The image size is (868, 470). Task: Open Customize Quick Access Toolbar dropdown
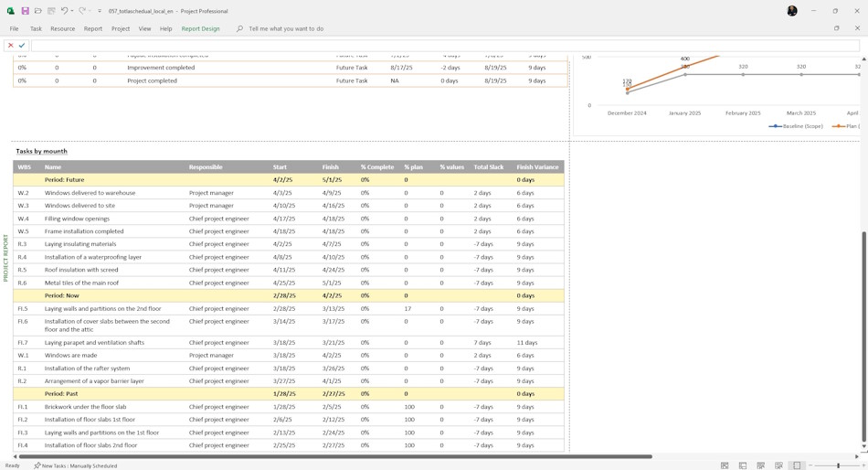click(x=99, y=11)
